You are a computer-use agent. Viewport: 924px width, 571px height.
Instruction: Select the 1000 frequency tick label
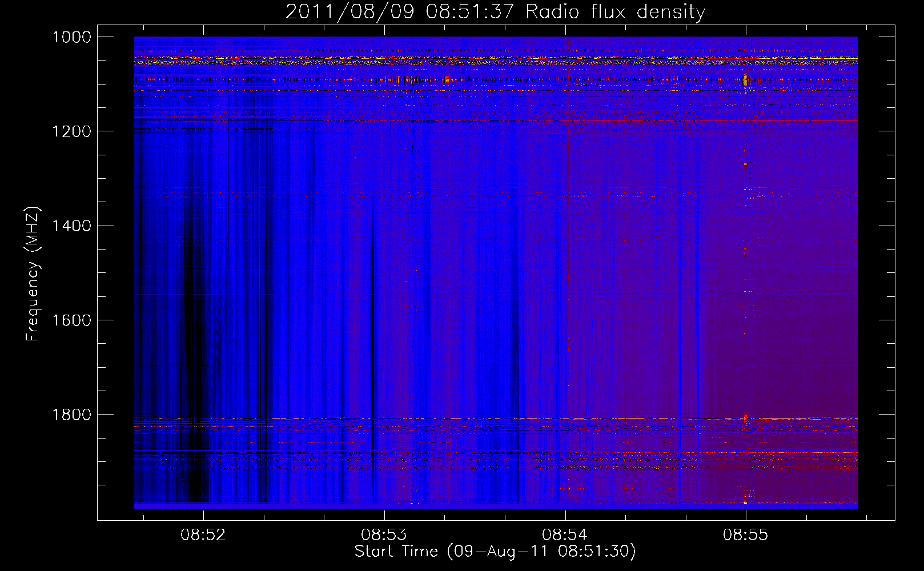(x=72, y=37)
